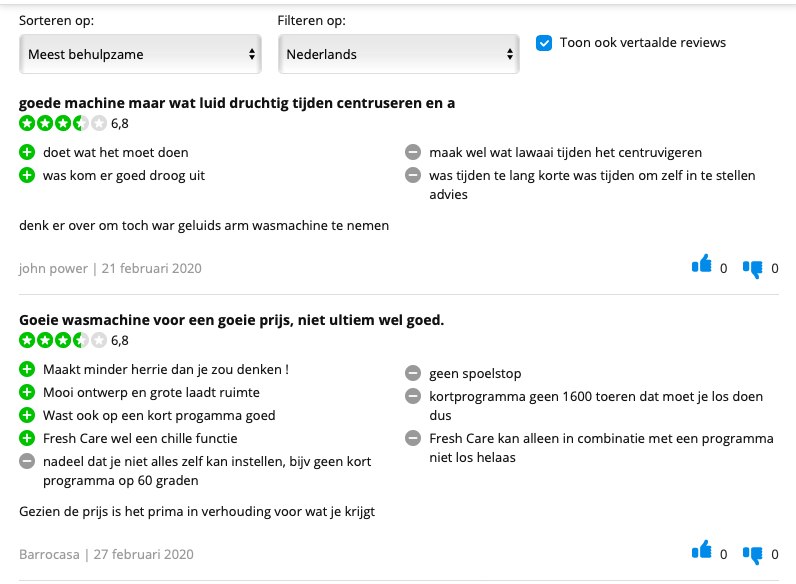The width and height of the screenshot is (796, 584).
Task: Open the 'Nederlands' language filter dropdown
Action: pos(398,54)
